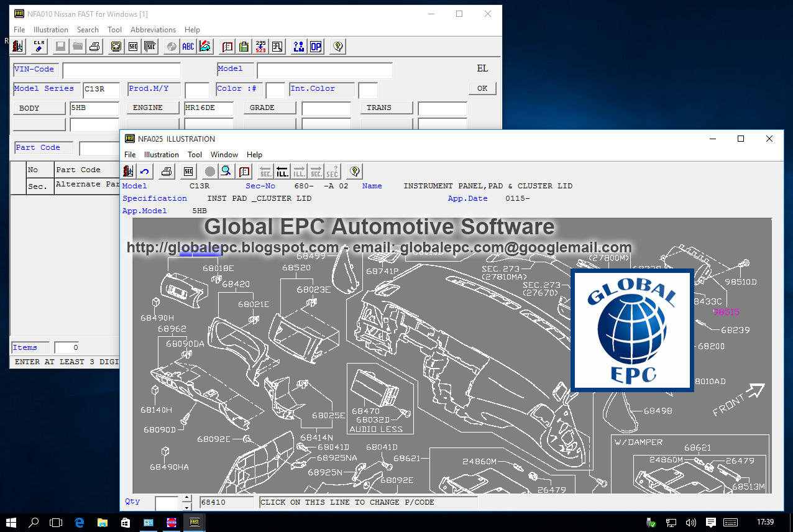Click the OP icon in main toolbar
The image size is (793, 532).
pos(316,46)
